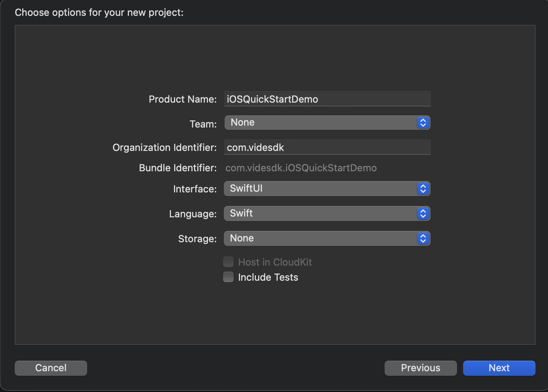Viewport: 548px width, 392px height.
Task: Open the Storage dropdown set to None
Action: (x=327, y=238)
